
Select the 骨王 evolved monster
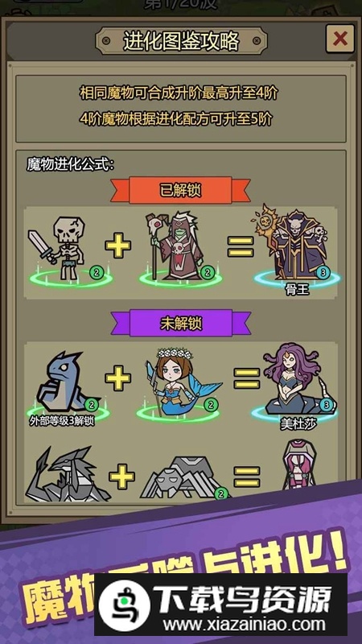pos(292,246)
